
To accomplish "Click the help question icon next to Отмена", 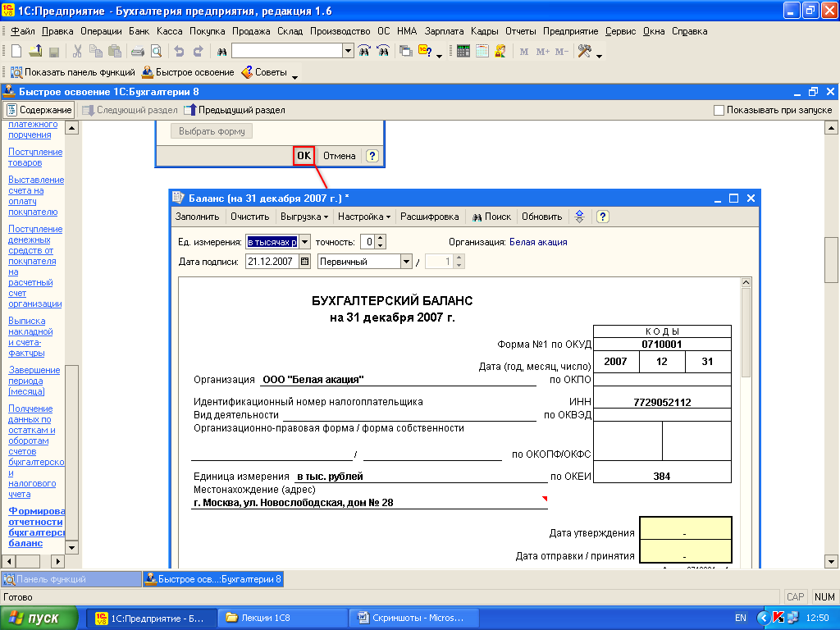I will pos(372,156).
